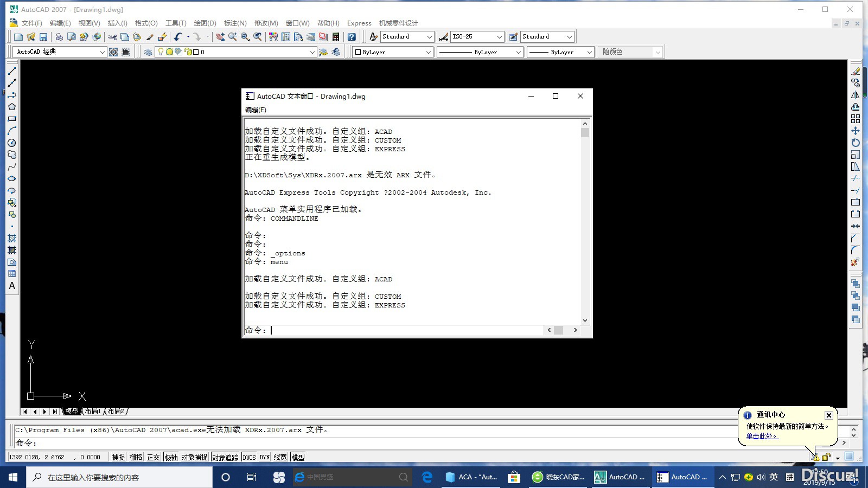Select the Explode tool

coord(856,262)
